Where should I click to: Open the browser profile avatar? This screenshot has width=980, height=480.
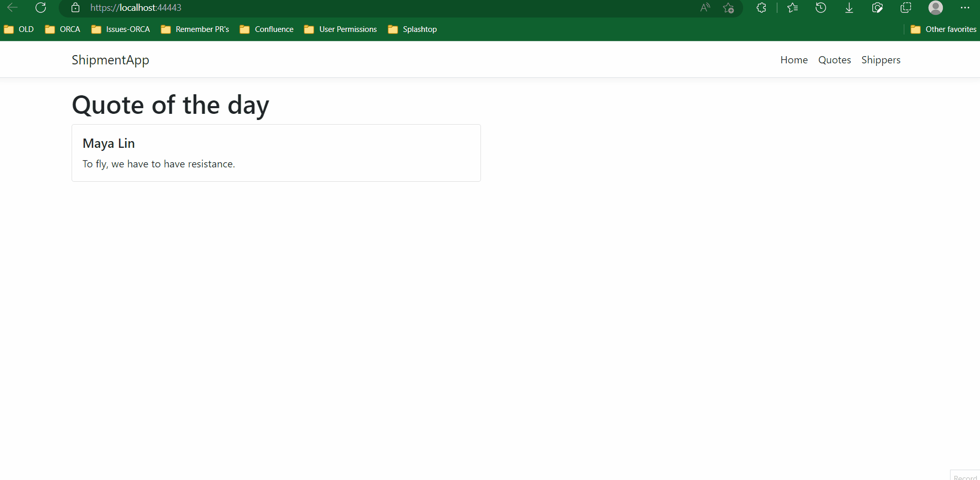pos(935,8)
